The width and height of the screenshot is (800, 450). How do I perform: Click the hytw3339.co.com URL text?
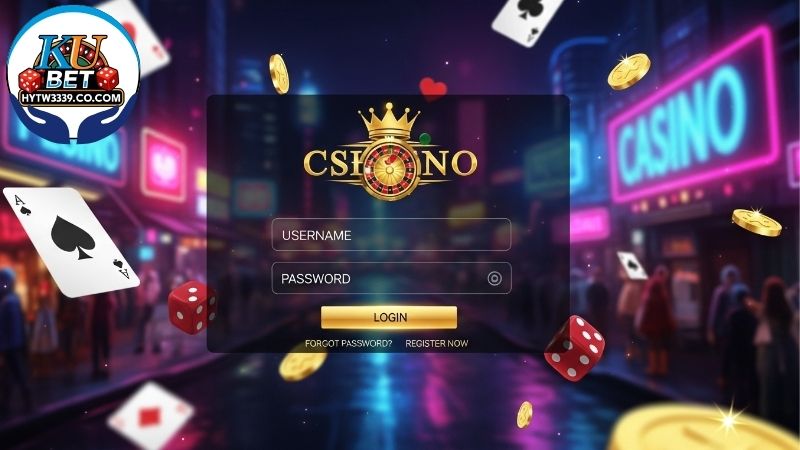[x=71, y=97]
